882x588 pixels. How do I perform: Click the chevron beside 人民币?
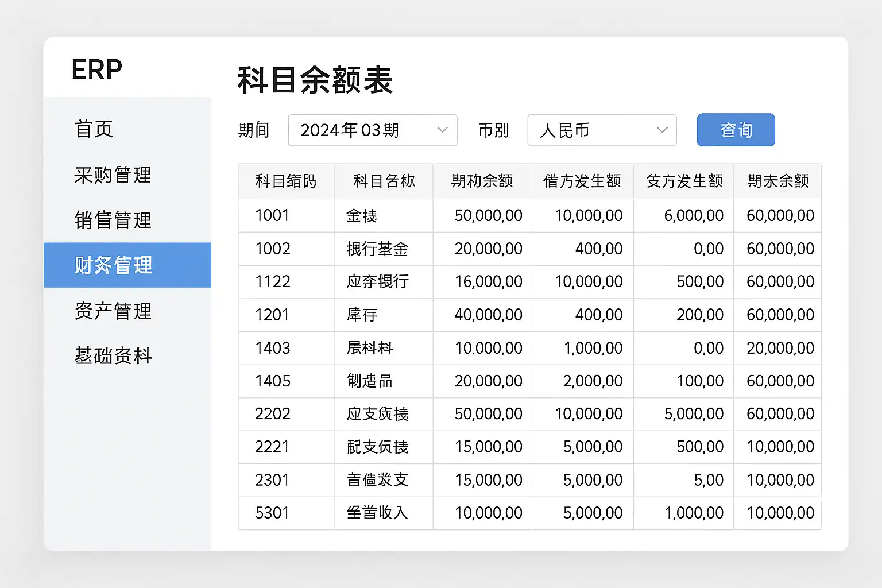coord(662,130)
